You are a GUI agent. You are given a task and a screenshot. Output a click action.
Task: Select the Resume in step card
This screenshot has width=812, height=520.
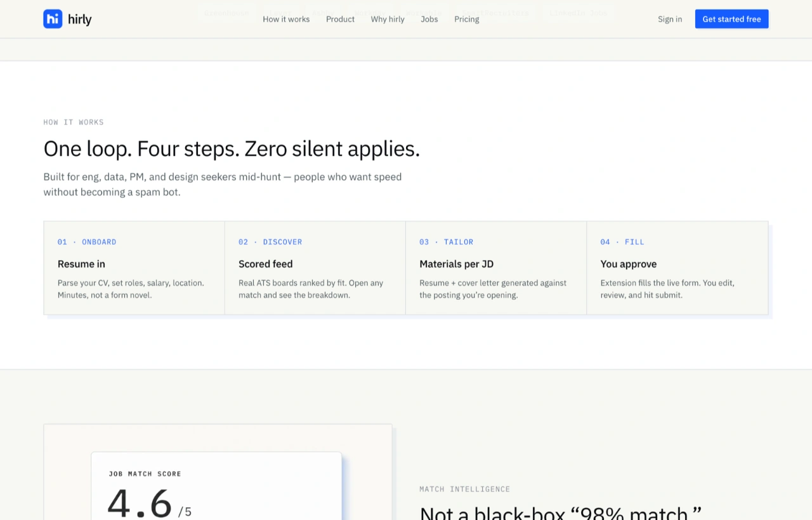tap(134, 268)
